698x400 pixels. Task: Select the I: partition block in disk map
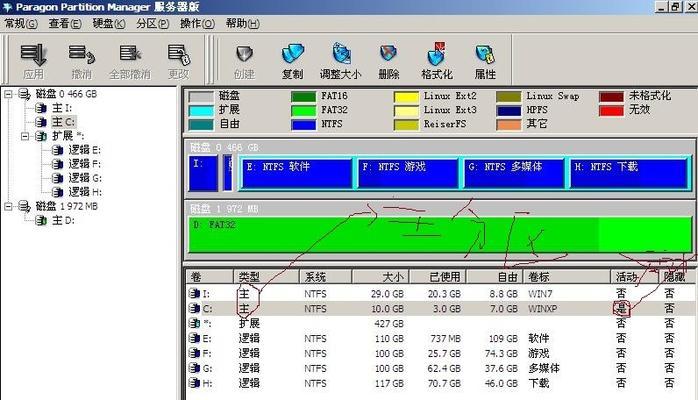pyautogui.click(x=203, y=173)
